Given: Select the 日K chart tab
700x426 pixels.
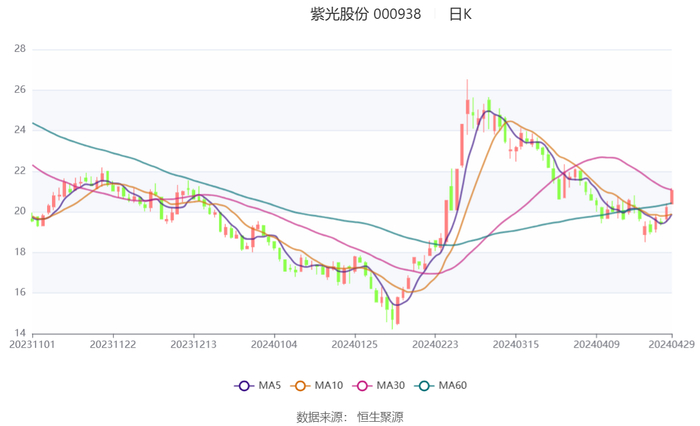Looking at the screenshot, I should (x=460, y=14).
